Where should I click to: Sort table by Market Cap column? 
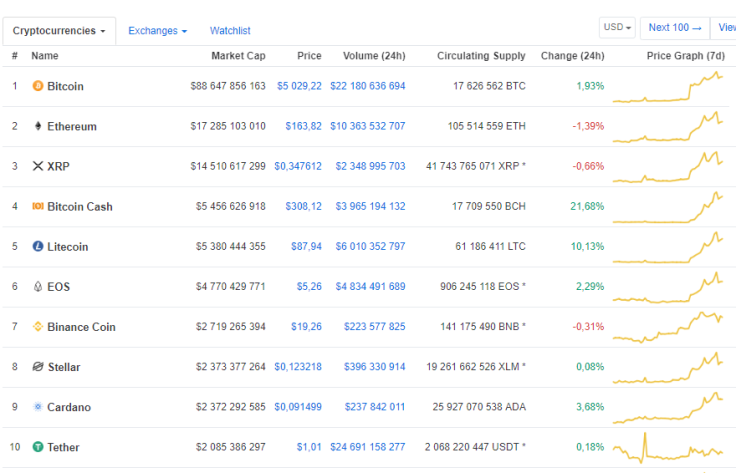click(238, 56)
